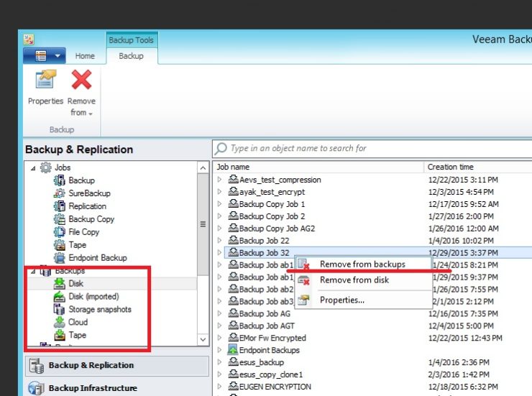Select the Storage snapshots icon
The height and width of the screenshot is (396, 532).
60,309
